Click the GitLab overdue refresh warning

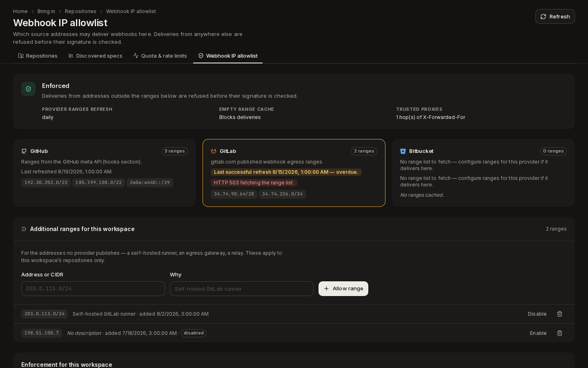tap(286, 172)
